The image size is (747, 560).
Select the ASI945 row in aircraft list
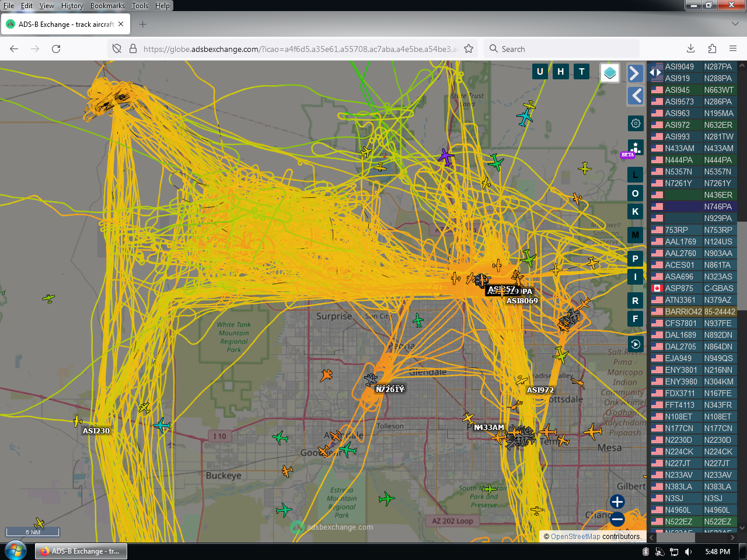[694, 90]
